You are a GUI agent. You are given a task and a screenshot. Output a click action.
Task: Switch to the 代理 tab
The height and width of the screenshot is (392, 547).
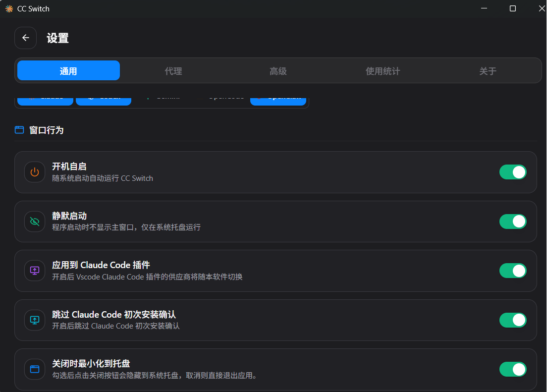(x=173, y=71)
